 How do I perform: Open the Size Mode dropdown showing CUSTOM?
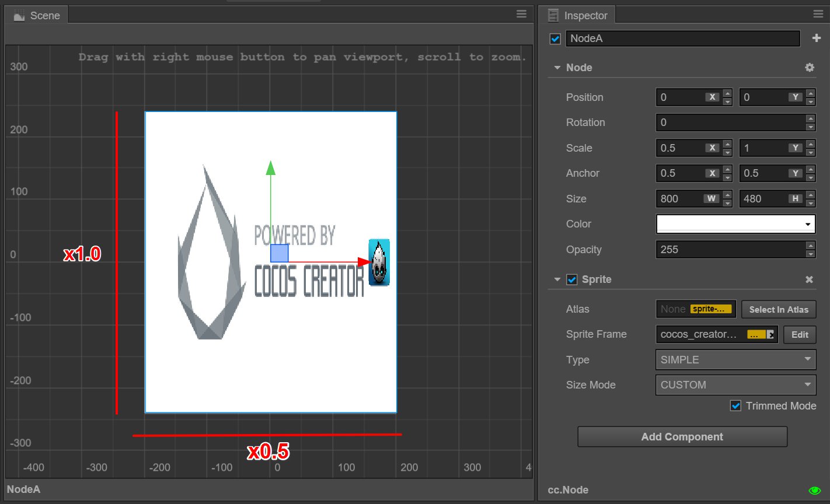pos(735,385)
